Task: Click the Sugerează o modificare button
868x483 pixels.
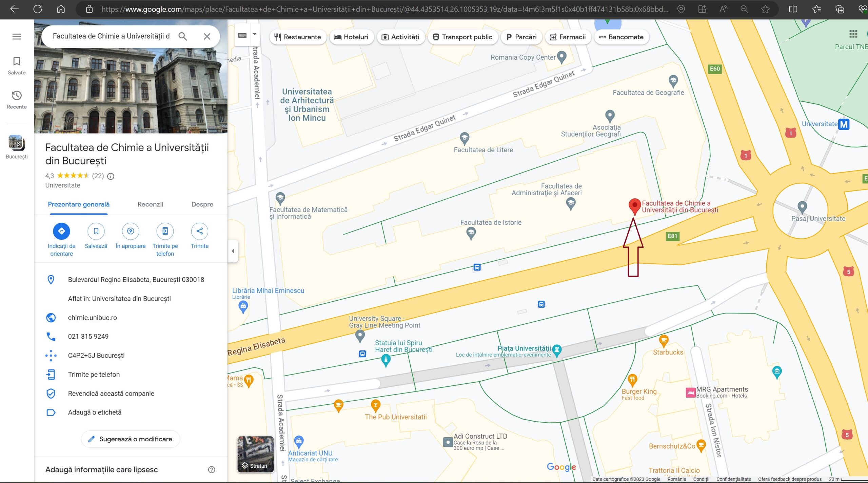Action: 131,439
